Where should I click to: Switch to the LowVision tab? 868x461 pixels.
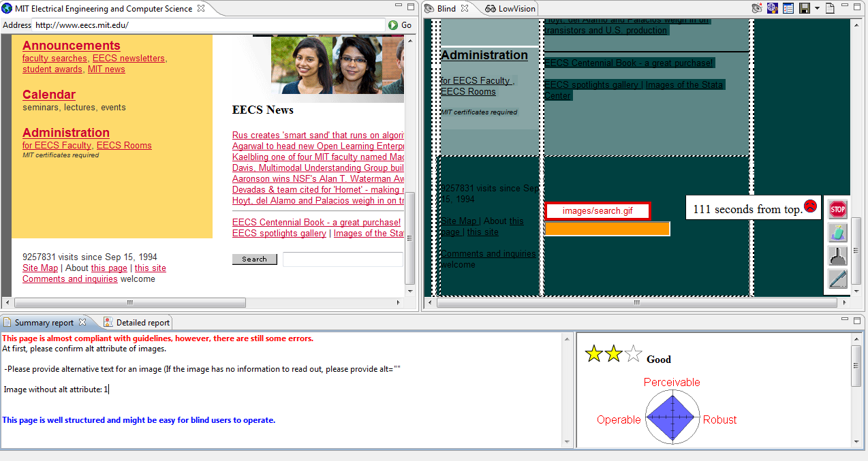tap(511, 8)
